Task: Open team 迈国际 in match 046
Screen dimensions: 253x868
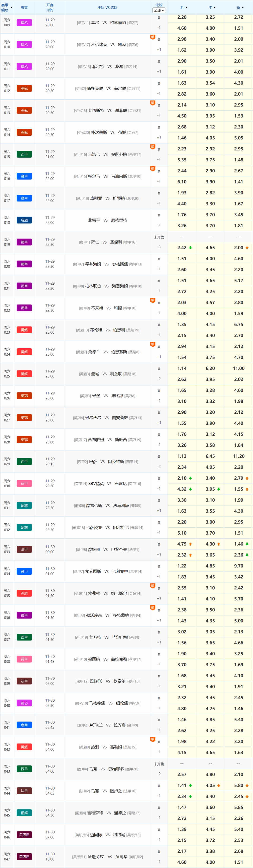Action: tap(96, 835)
